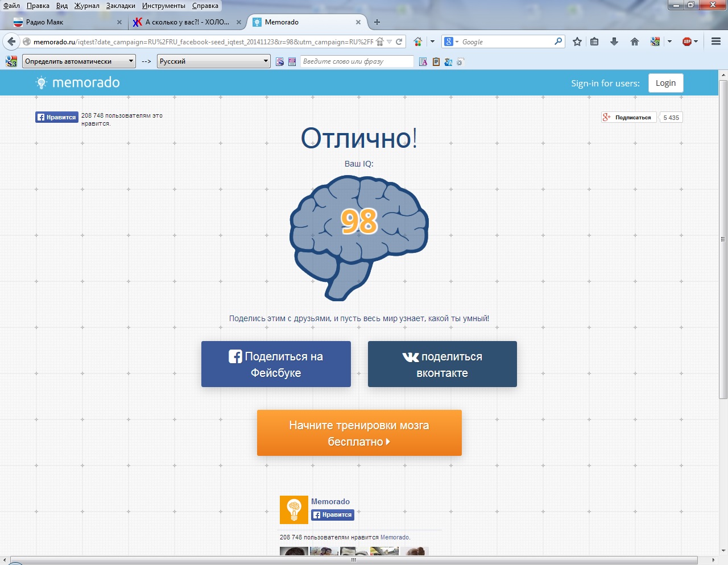Expand the Adblock Plus dropdown arrow

point(696,41)
